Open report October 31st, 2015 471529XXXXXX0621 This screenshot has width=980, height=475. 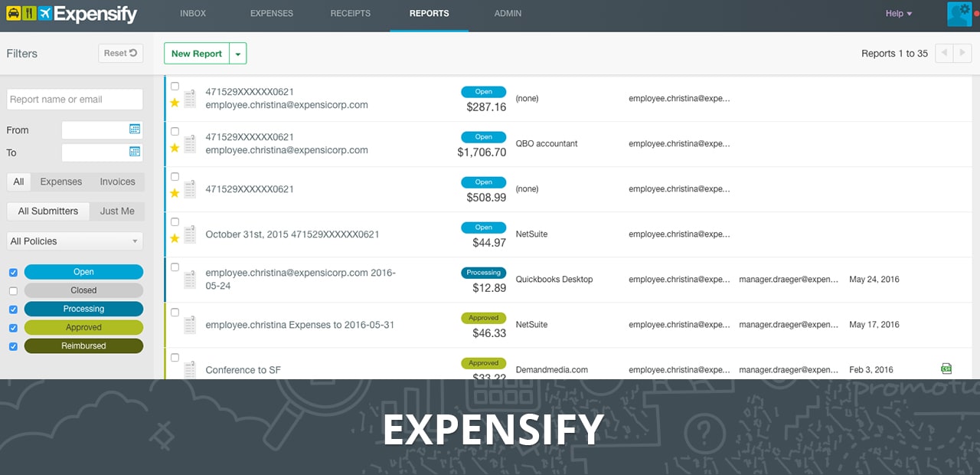point(292,234)
